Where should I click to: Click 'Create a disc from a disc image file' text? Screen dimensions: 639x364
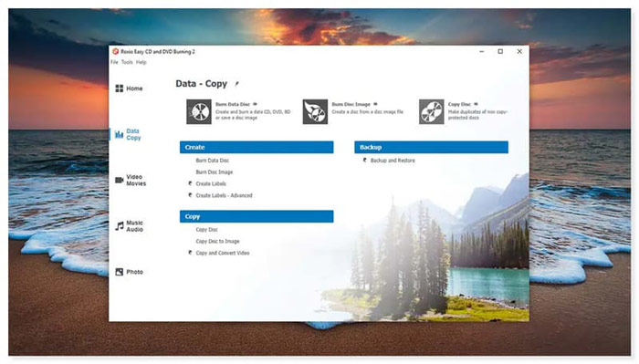tap(368, 111)
